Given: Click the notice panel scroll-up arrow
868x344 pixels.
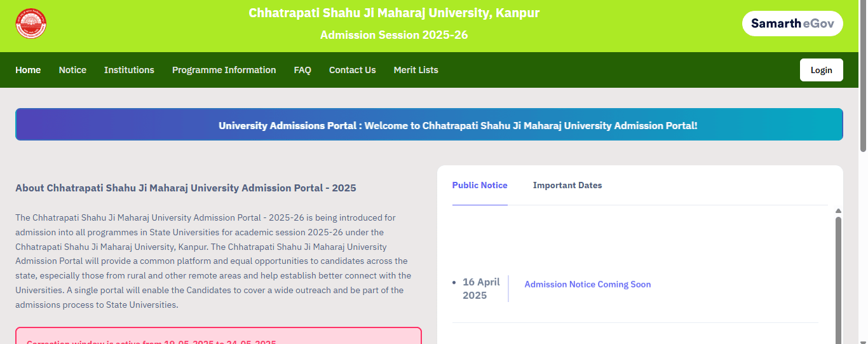Looking at the screenshot, I should coord(838,211).
